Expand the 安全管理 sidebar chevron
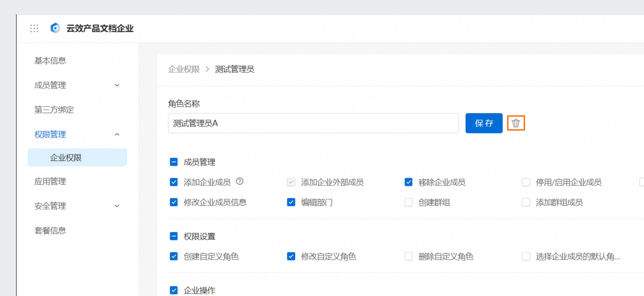The height and width of the screenshot is (296, 644). [x=117, y=206]
